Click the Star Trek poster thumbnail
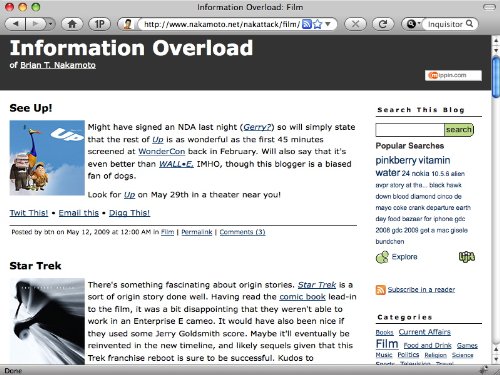 (x=47, y=321)
